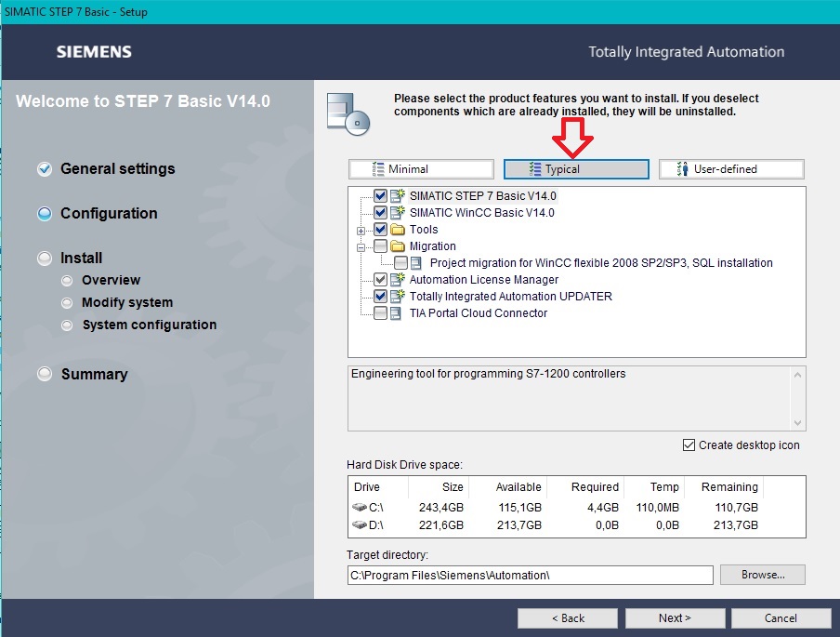Click the D:\ drive icon

(x=360, y=525)
